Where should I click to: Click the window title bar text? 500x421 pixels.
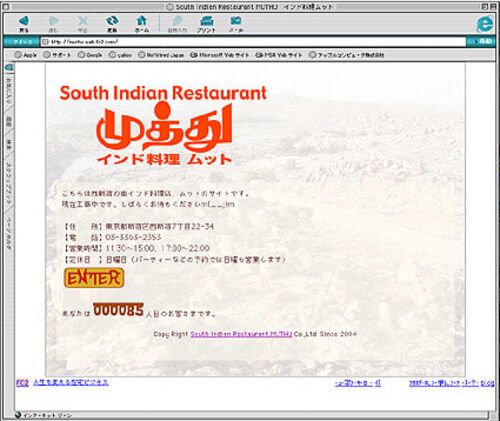coord(250,7)
